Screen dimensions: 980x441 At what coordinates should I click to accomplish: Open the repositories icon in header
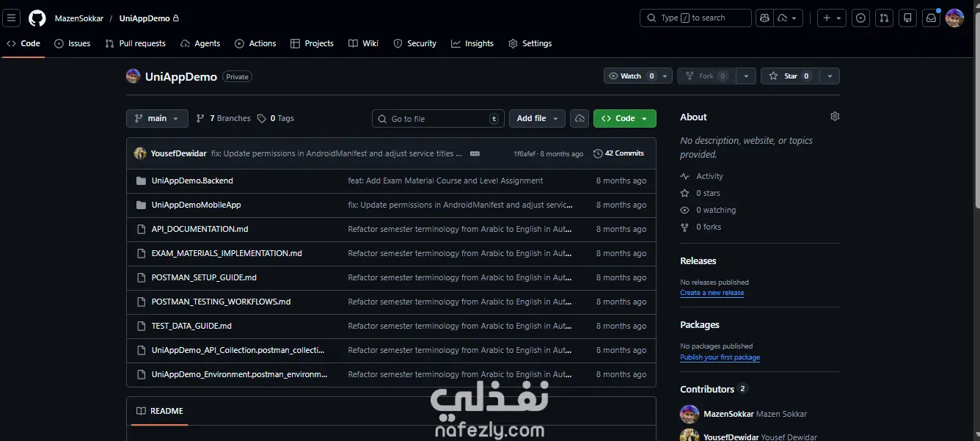click(907, 18)
